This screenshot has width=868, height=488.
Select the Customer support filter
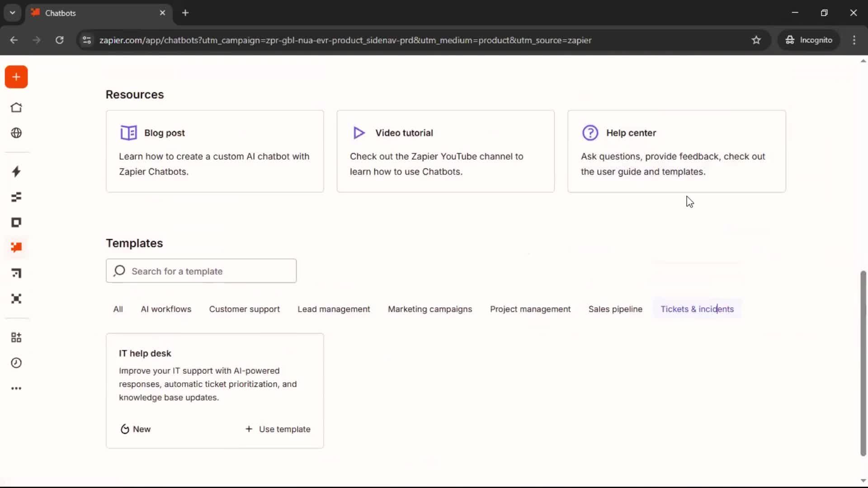[244, 309]
